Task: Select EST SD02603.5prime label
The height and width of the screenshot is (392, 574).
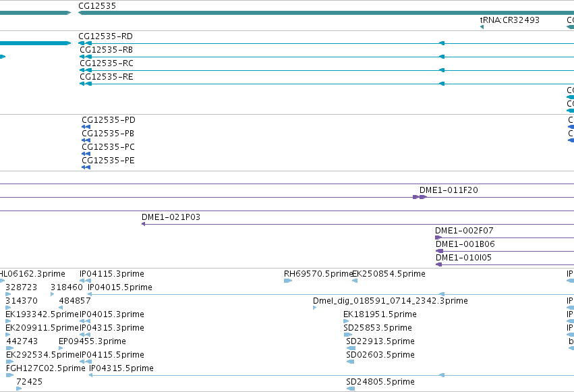Action: [380, 356]
